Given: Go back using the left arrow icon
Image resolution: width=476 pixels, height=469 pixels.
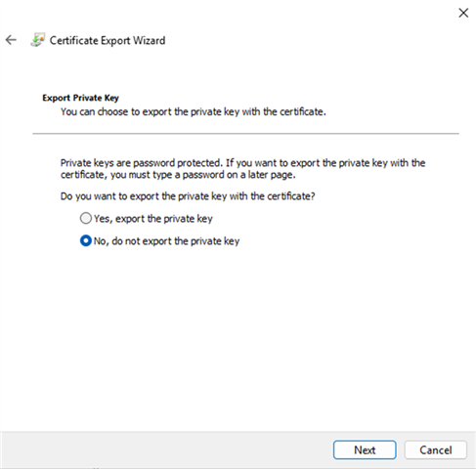Looking at the screenshot, I should (11, 40).
